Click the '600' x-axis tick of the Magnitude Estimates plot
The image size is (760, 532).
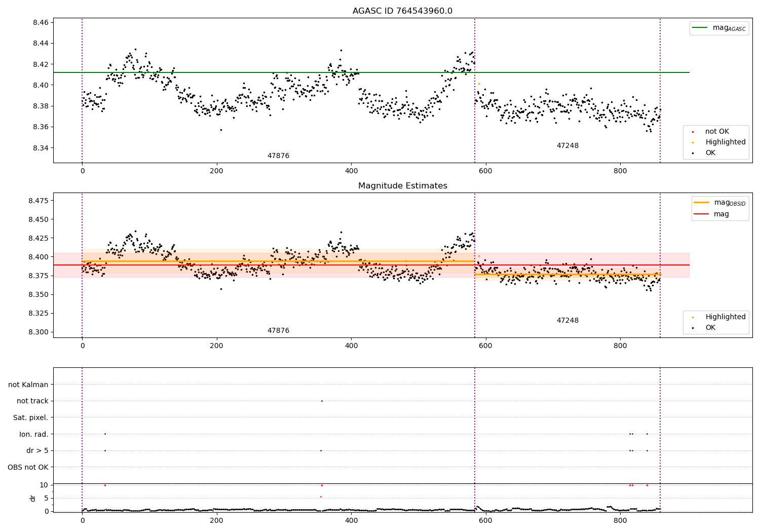tap(485, 346)
